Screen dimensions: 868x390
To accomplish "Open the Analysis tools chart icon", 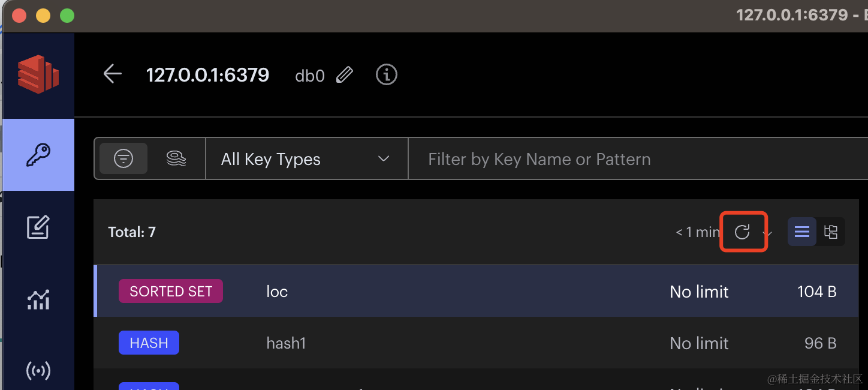I will tap(38, 299).
